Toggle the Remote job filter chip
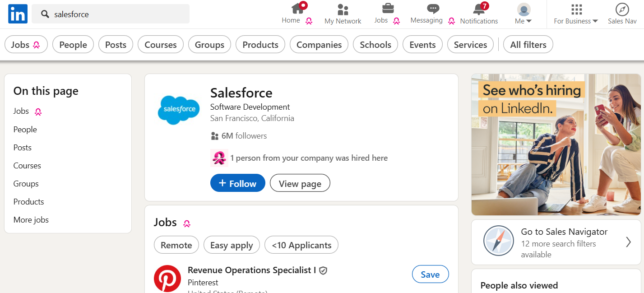This screenshot has width=644, height=293. (x=176, y=245)
